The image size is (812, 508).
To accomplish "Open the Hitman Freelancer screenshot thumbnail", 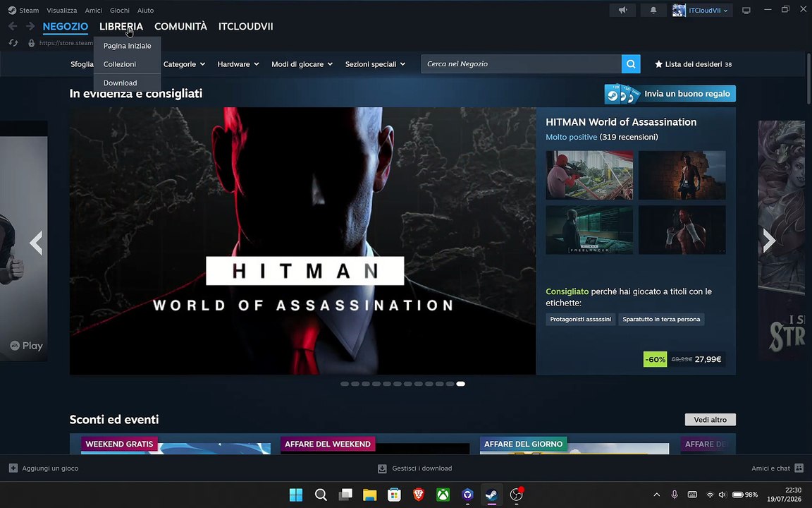I will tap(589, 229).
